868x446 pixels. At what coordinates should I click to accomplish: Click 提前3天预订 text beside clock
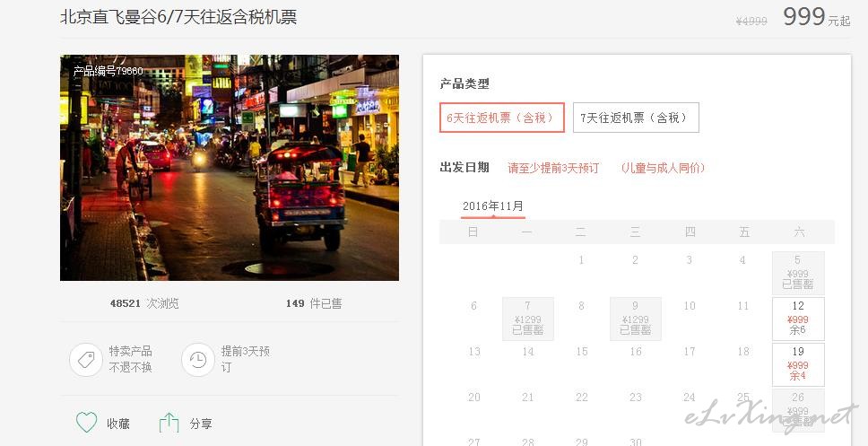[x=245, y=359]
